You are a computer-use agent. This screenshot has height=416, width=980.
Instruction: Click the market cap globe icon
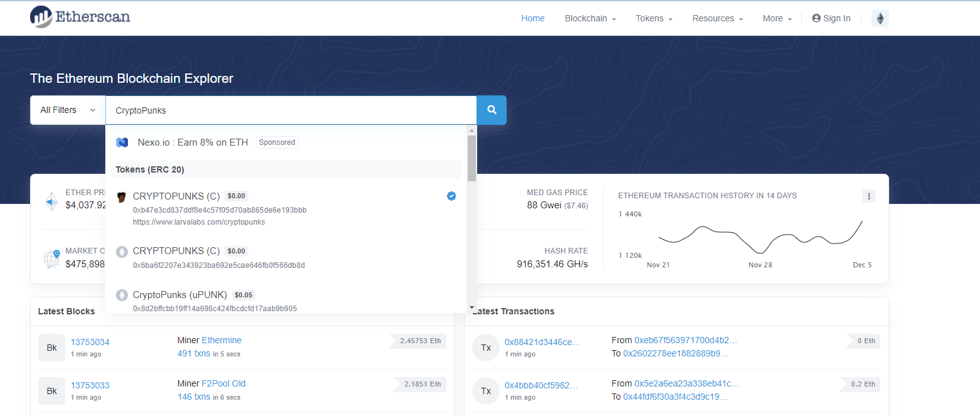(x=51, y=258)
